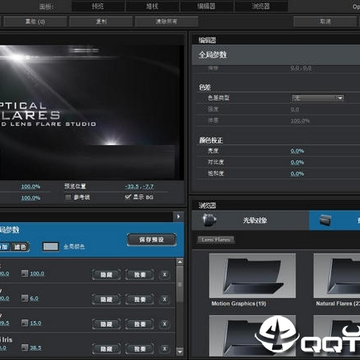Hide the stack element with value 15.0
Screen dimensions: 360x360
(106, 324)
